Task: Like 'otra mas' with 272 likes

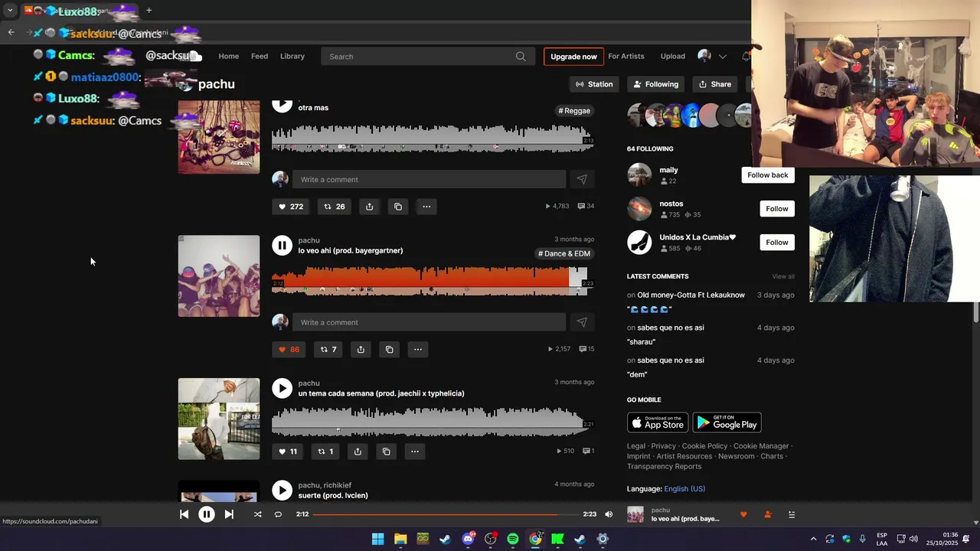Action: click(291, 207)
